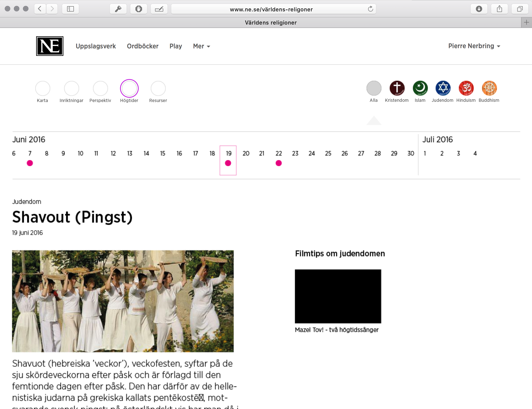Select the Hinduism religion icon

point(466,88)
